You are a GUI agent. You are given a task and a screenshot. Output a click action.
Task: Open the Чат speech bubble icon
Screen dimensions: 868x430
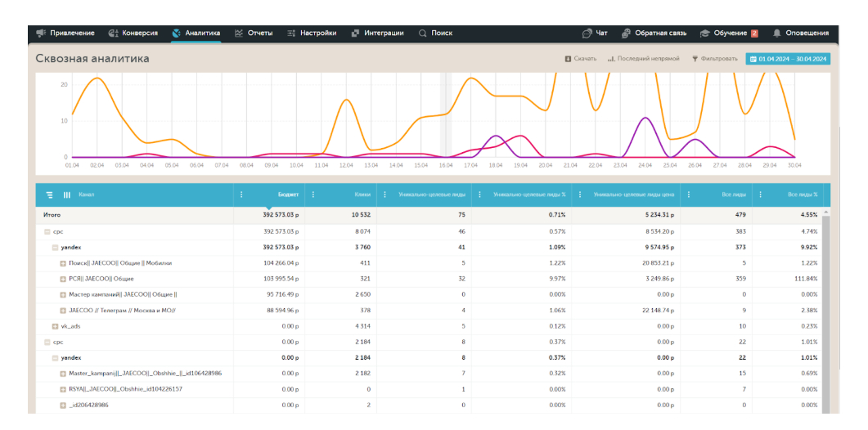[x=587, y=34]
